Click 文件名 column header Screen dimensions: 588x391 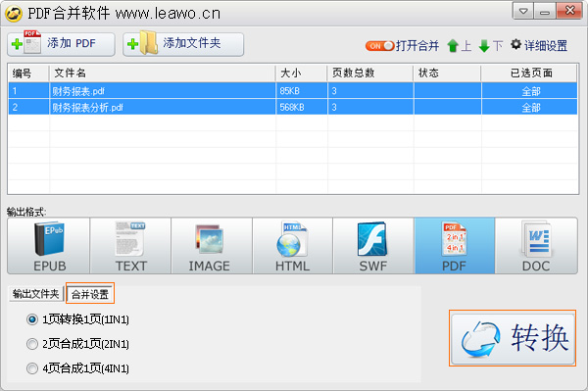pyautogui.click(x=163, y=73)
